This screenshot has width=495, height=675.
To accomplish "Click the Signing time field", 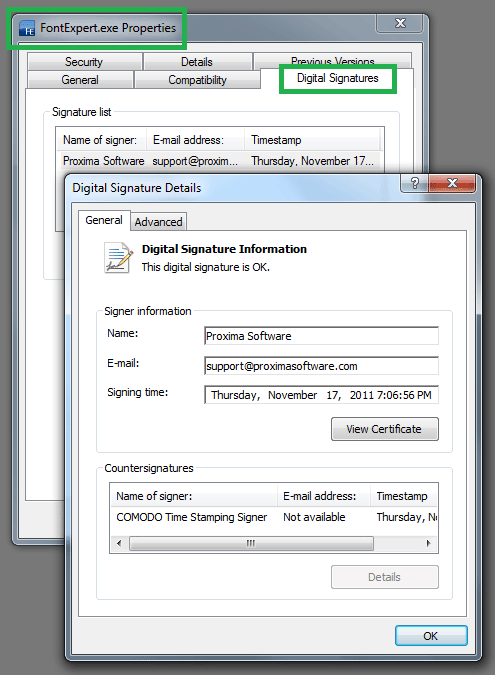I will pos(321,395).
